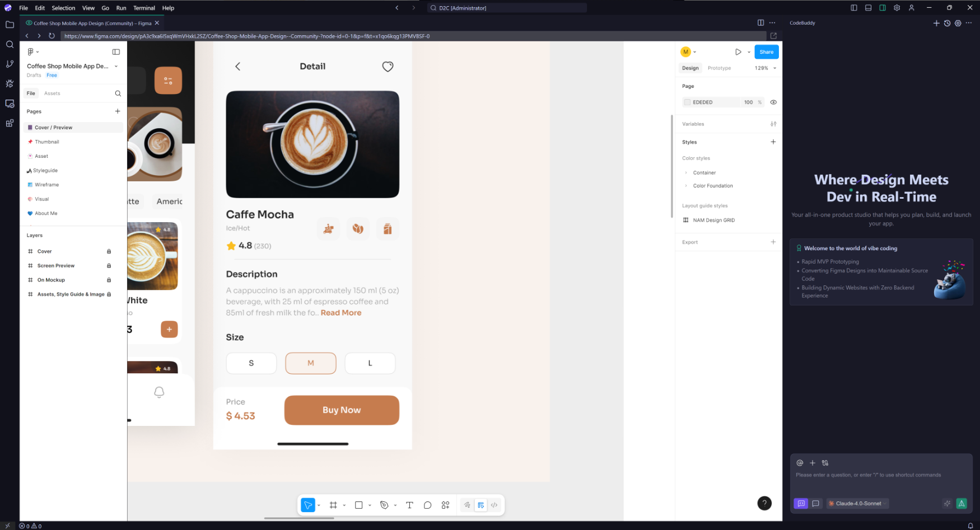Open the Terminal menu

pos(144,8)
